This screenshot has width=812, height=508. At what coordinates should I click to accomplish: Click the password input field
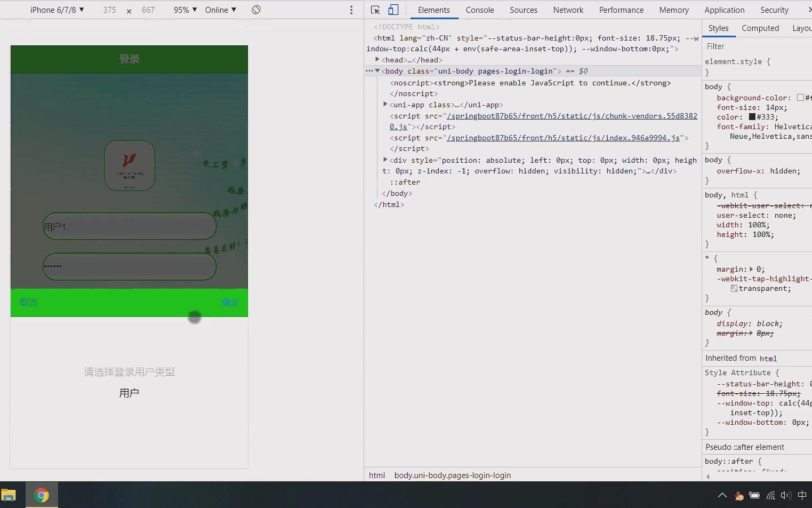pyautogui.click(x=130, y=267)
